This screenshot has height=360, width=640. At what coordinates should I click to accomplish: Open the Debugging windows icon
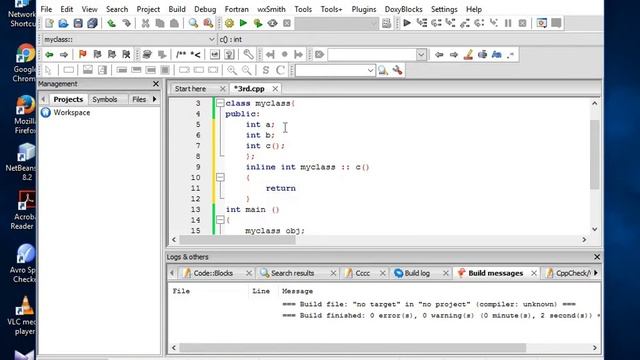click(x=542, y=23)
